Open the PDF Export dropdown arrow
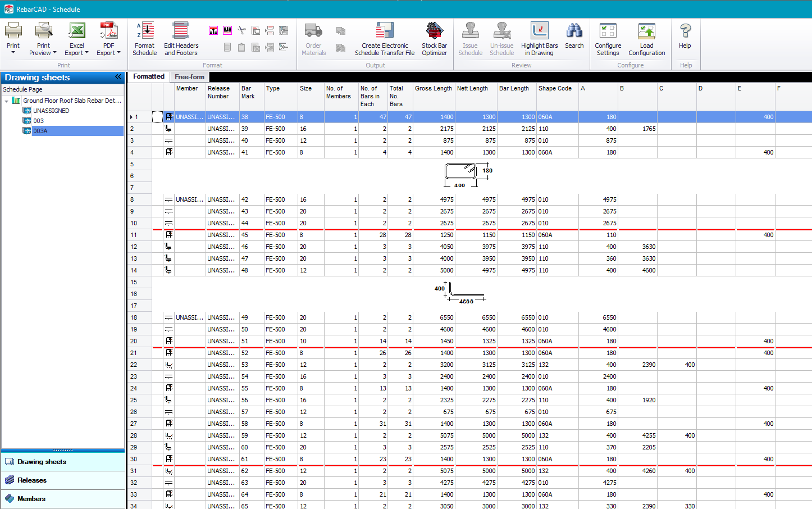 tap(118, 53)
